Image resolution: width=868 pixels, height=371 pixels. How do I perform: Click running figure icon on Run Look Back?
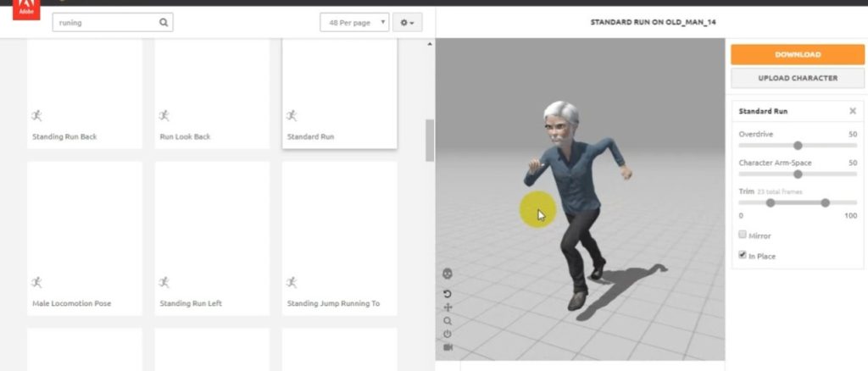[x=164, y=115]
